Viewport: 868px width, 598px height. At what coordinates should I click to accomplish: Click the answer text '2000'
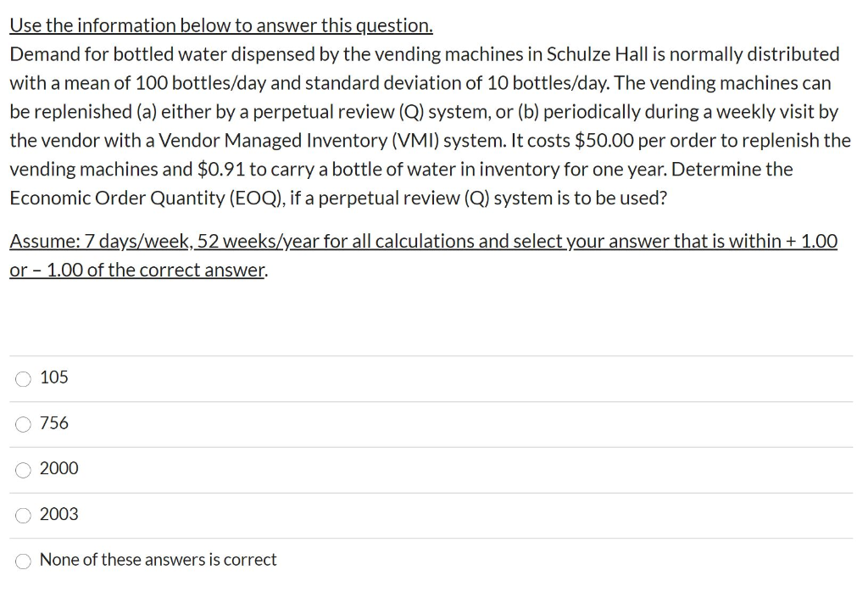(60, 468)
